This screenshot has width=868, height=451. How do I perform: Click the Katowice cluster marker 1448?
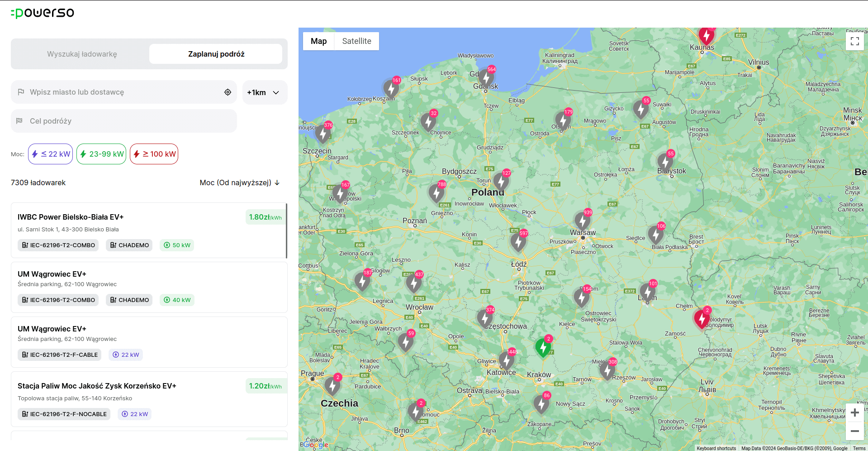click(507, 360)
